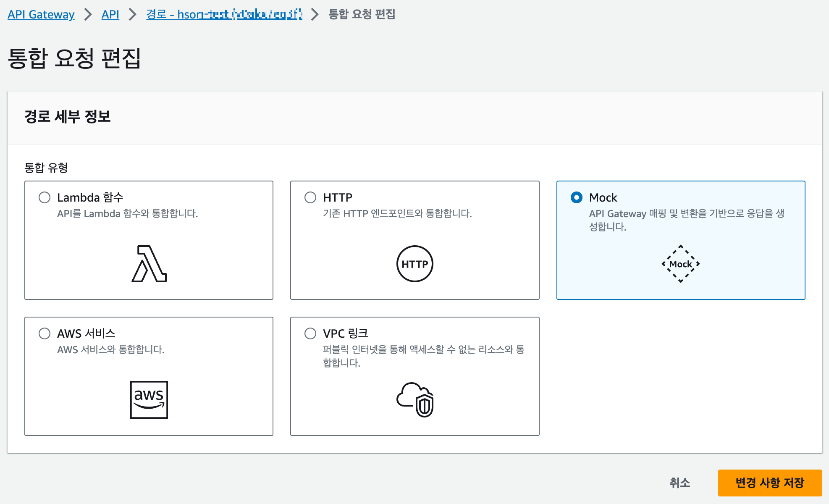Select the VPC 링크 radio button

310,333
